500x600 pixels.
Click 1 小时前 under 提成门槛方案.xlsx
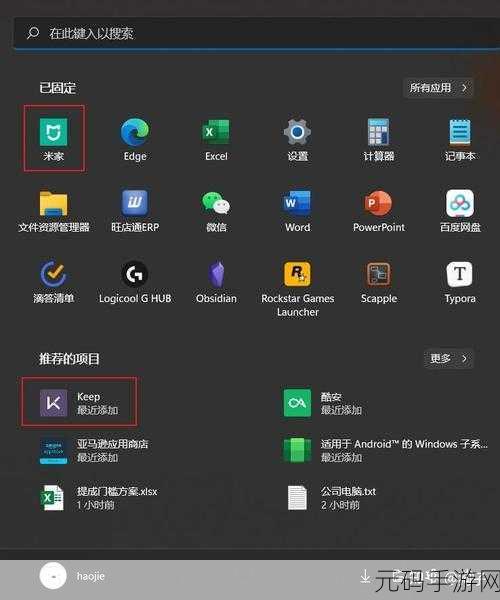95,505
